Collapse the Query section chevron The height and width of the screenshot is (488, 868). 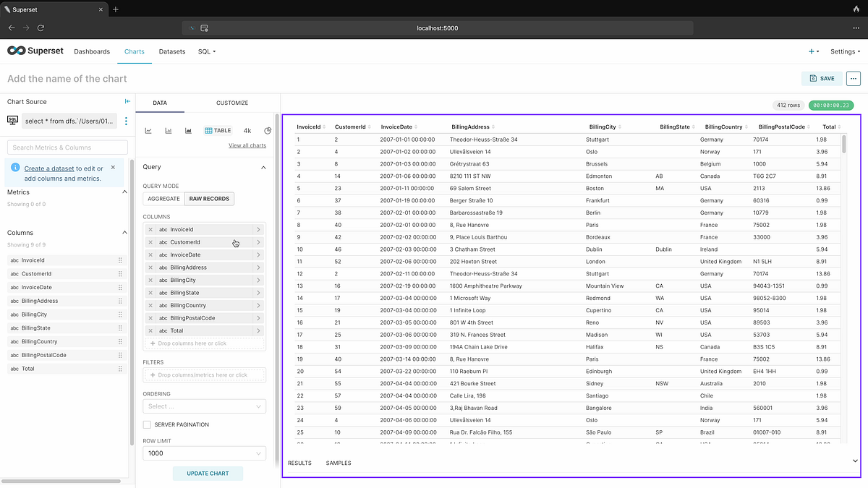point(263,167)
